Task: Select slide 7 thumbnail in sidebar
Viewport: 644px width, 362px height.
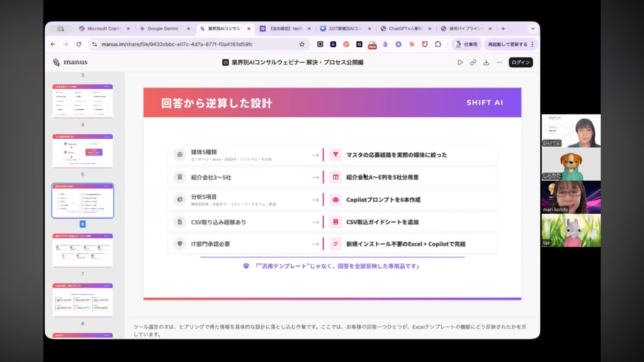Action: 83,250
